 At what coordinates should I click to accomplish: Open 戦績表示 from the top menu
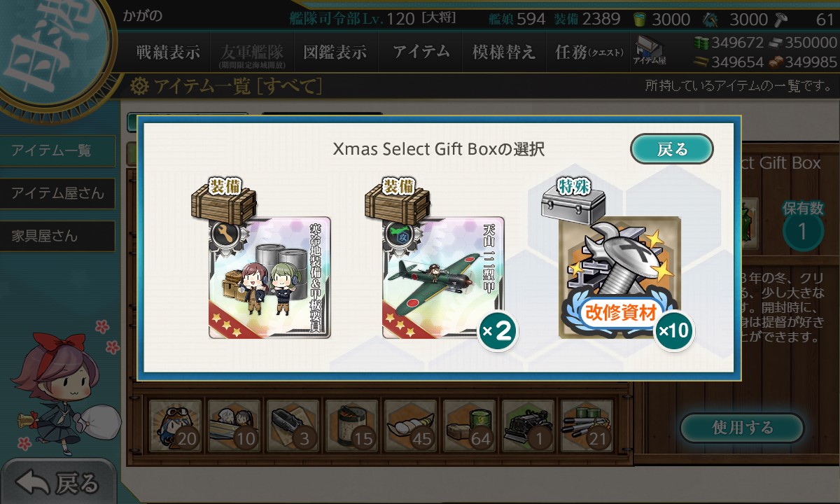pyautogui.click(x=168, y=52)
